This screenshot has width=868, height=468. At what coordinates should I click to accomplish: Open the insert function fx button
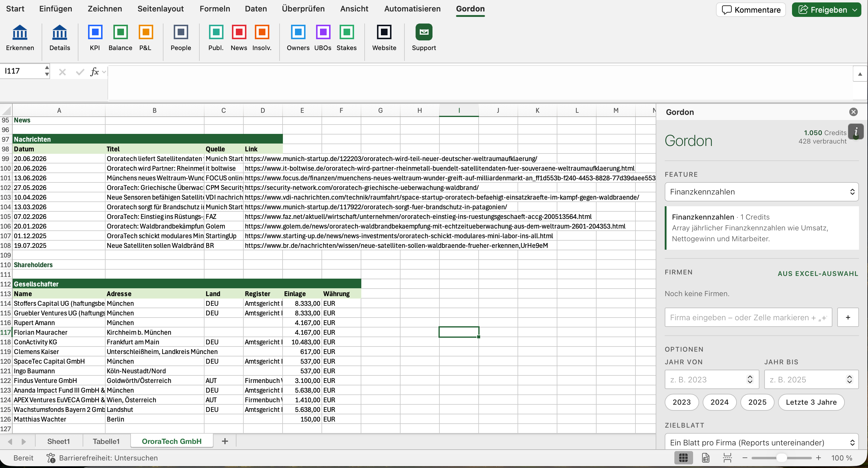click(x=94, y=72)
